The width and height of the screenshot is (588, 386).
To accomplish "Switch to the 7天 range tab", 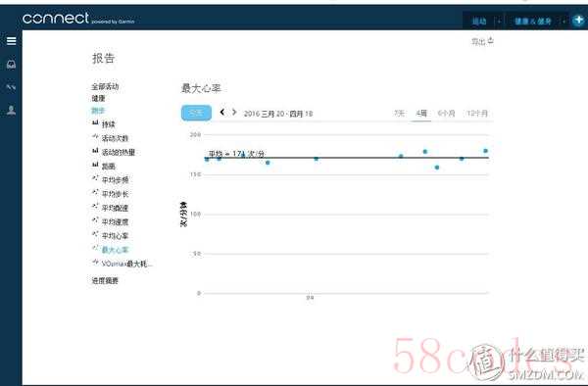I will point(400,114).
